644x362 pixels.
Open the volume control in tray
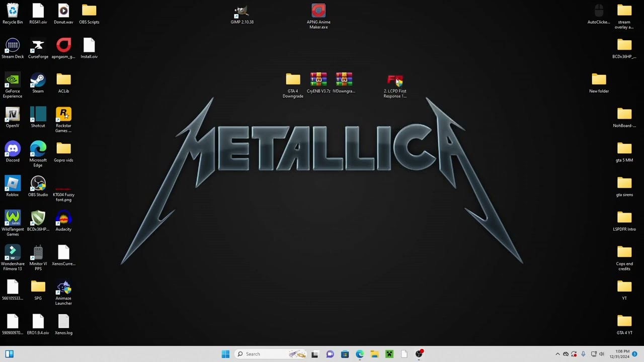(602, 354)
